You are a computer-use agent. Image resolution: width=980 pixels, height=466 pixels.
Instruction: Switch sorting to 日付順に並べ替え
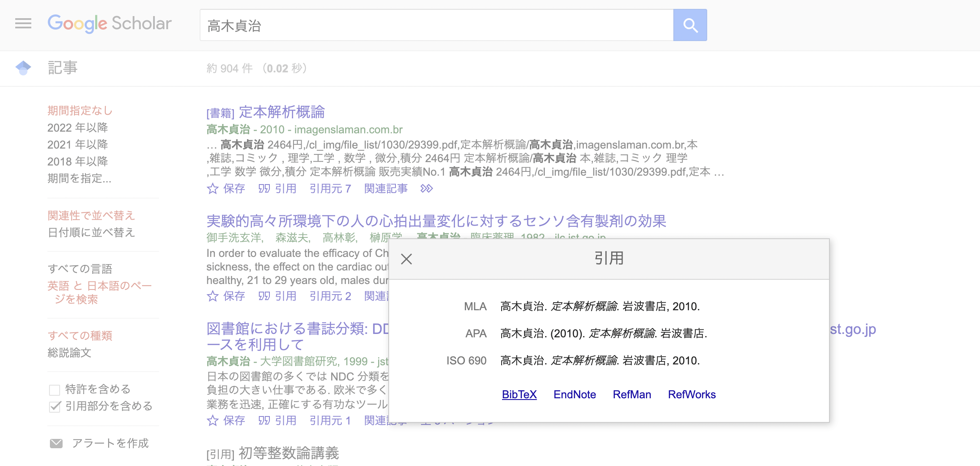click(x=91, y=233)
